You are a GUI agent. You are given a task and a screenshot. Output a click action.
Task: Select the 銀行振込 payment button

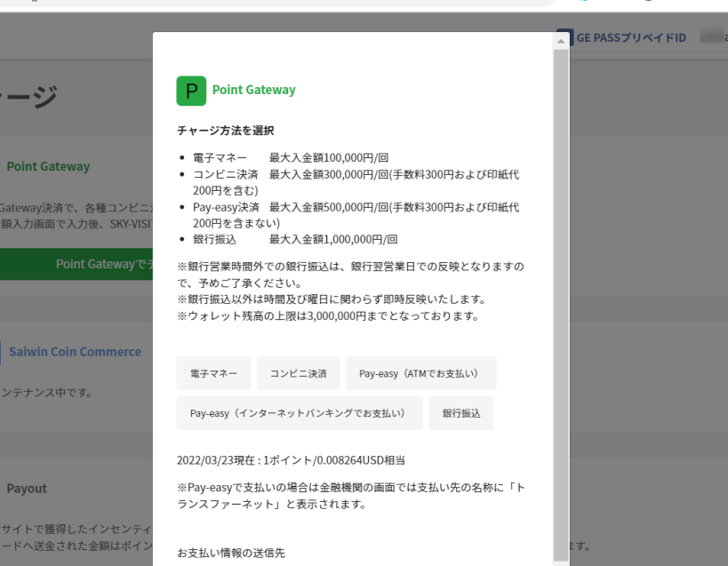[x=461, y=413]
